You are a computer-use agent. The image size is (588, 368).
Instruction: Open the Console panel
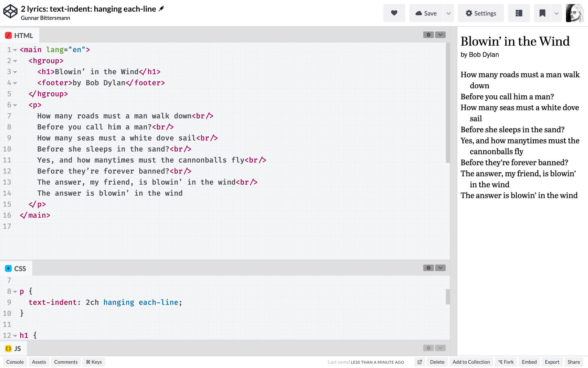(x=15, y=362)
